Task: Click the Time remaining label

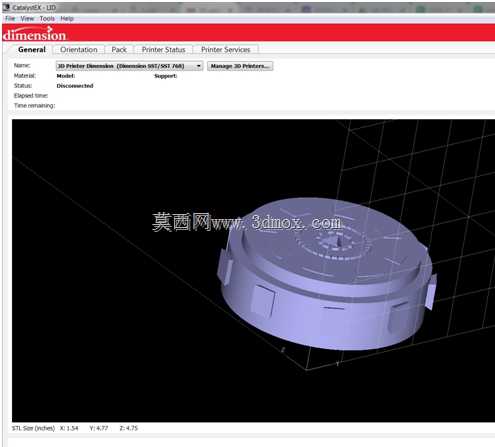Action: pyautogui.click(x=34, y=106)
